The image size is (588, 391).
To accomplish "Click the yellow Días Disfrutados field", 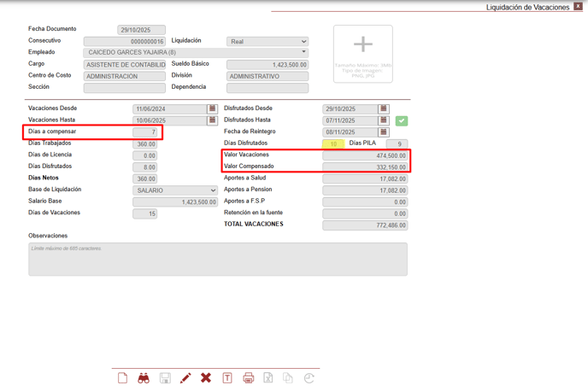I will 333,144.
